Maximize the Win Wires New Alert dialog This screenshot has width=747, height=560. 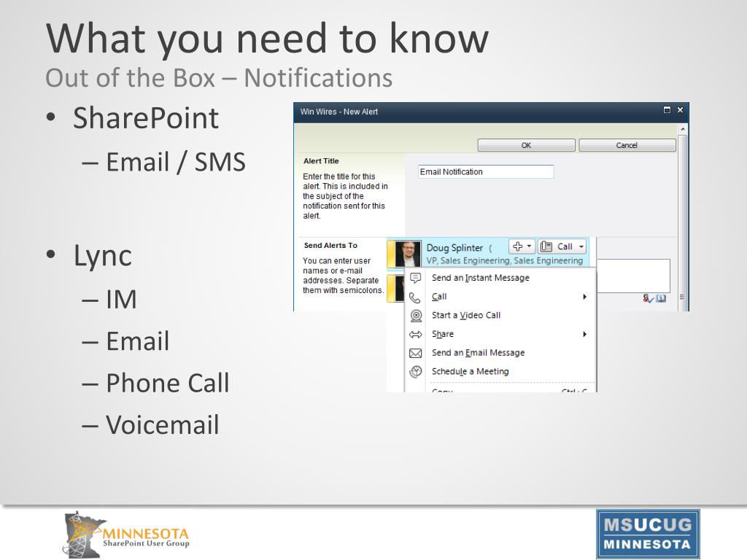point(667,110)
